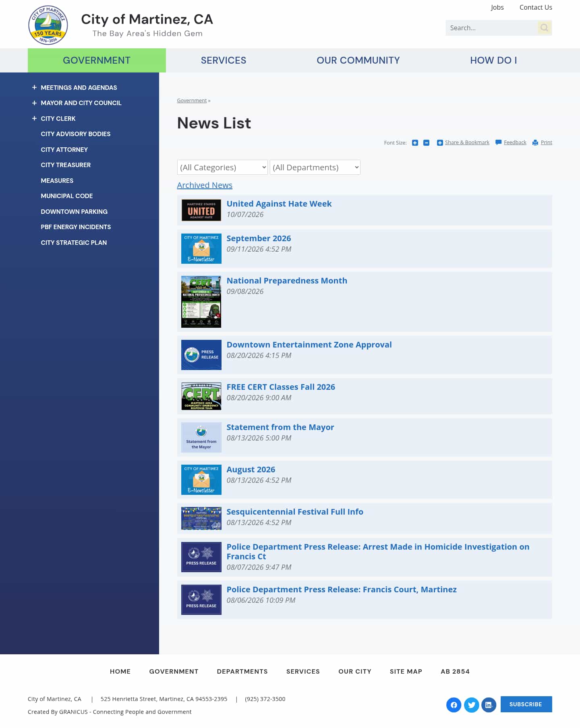
Task: Click the search magnifier icon
Action: point(545,28)
